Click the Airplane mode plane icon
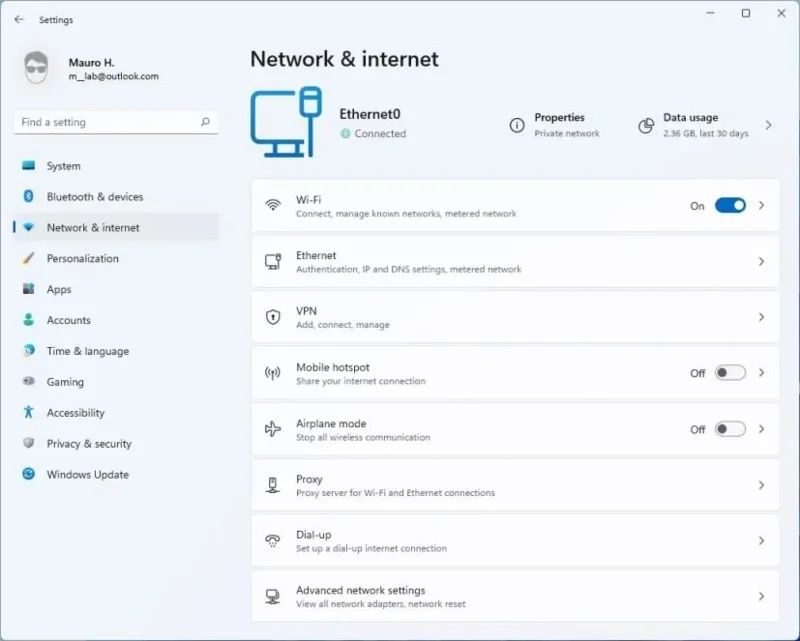Screen dimensions: 800x641 [x=273, y=429]
